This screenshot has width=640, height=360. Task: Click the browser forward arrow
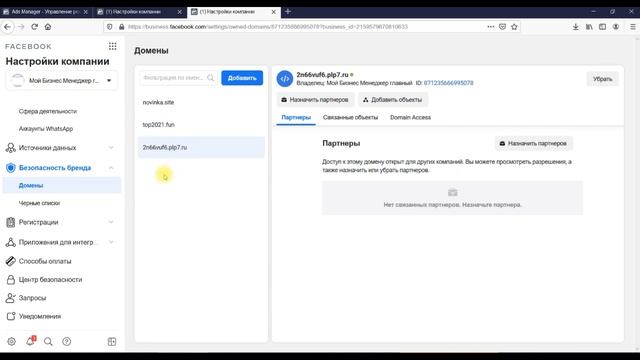[21, 27]
